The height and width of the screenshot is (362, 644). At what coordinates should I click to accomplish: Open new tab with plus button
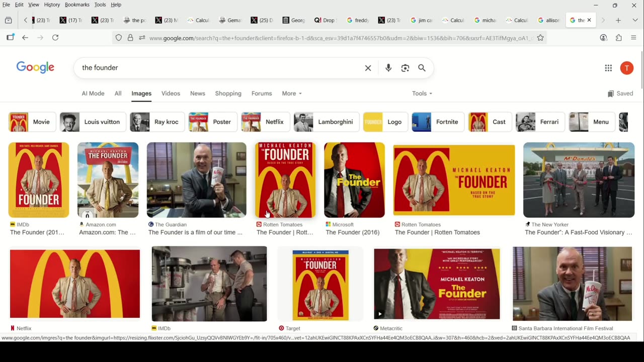(618, 20)
